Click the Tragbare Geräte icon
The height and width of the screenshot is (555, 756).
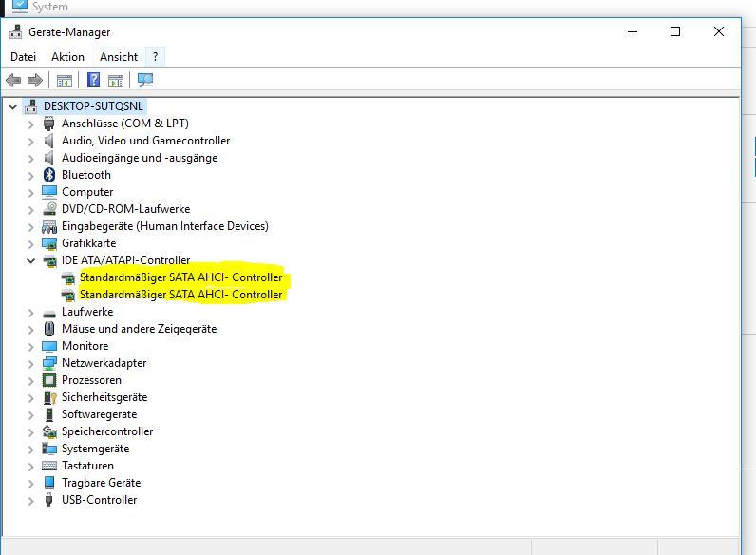coord(49,483)
